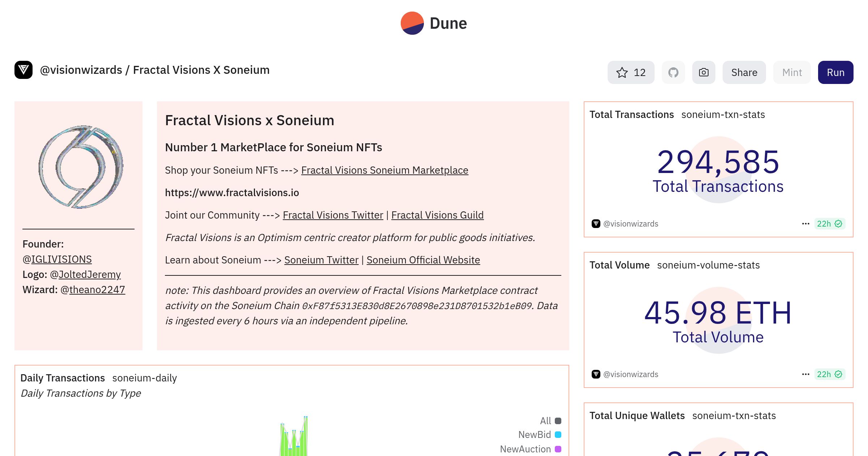868x456 pixels.
Task: Open more options on Total Volume card
Action: click(x=805, y=374)
